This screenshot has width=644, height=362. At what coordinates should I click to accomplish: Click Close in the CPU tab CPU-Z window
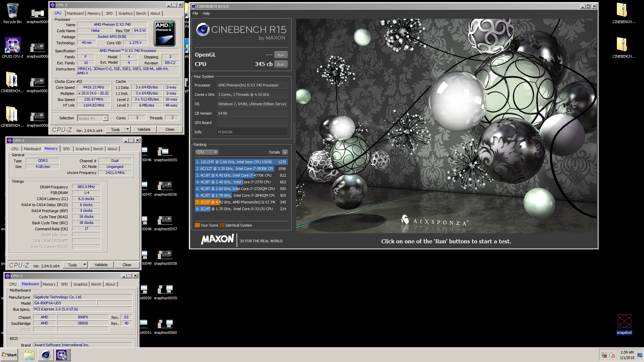pos(170,129)
